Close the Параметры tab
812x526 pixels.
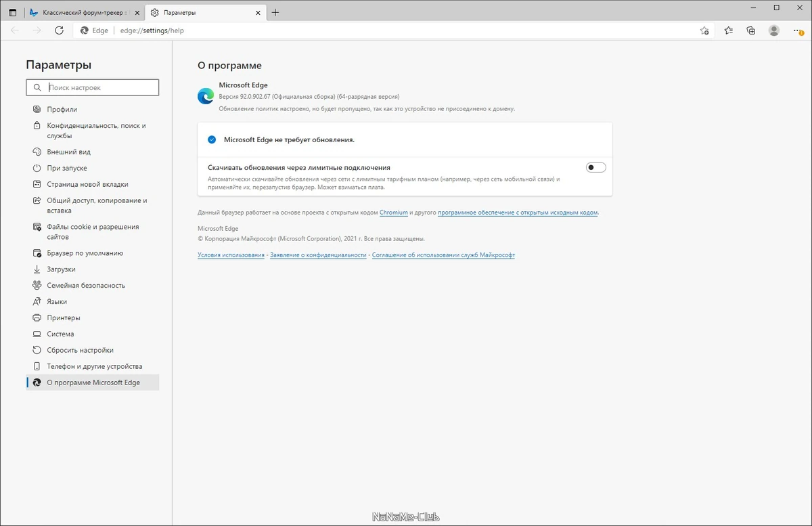258,12
